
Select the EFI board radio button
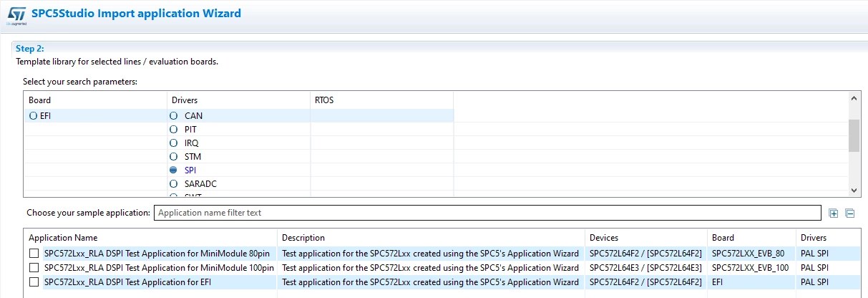coord(33,116)
